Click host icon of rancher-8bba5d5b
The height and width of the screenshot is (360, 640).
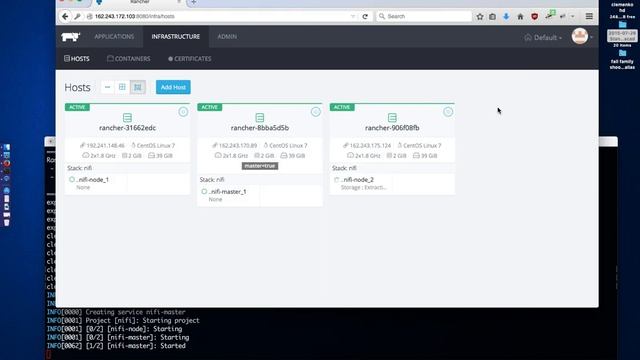(x=260, y=118)
